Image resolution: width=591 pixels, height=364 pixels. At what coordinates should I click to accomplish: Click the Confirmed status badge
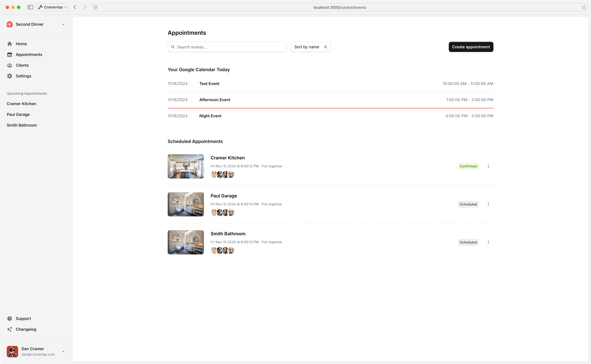[468, 166]
